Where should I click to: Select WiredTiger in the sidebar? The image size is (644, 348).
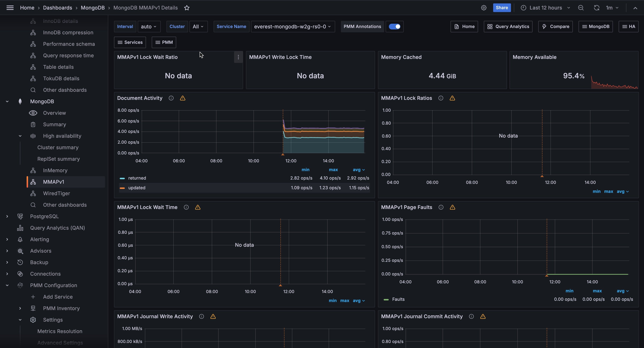click(x=56, y=193)
